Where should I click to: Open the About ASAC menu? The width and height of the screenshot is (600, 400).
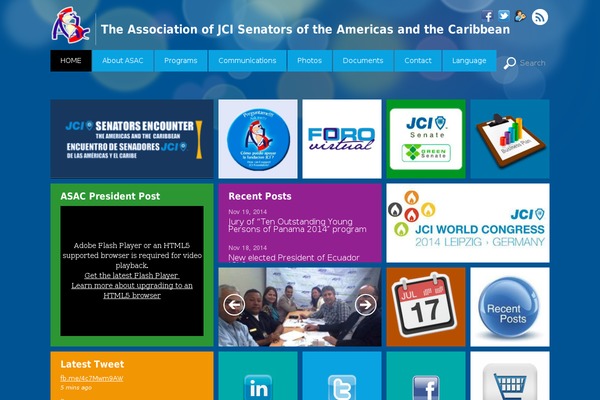pos(122,60)
